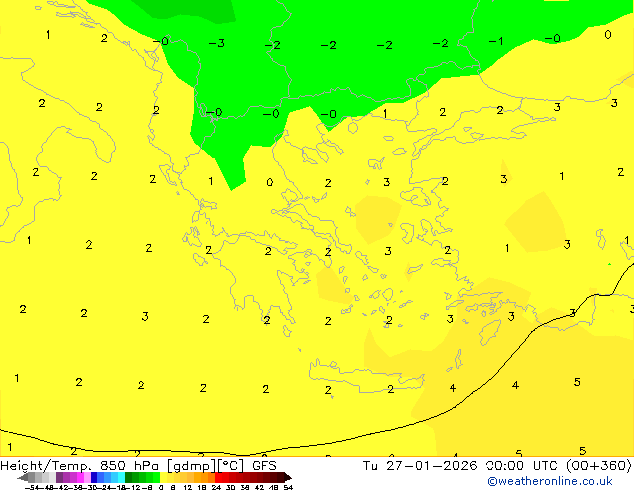
Task: Click the '-1' temperature value on the map
Action: point(496,41)
